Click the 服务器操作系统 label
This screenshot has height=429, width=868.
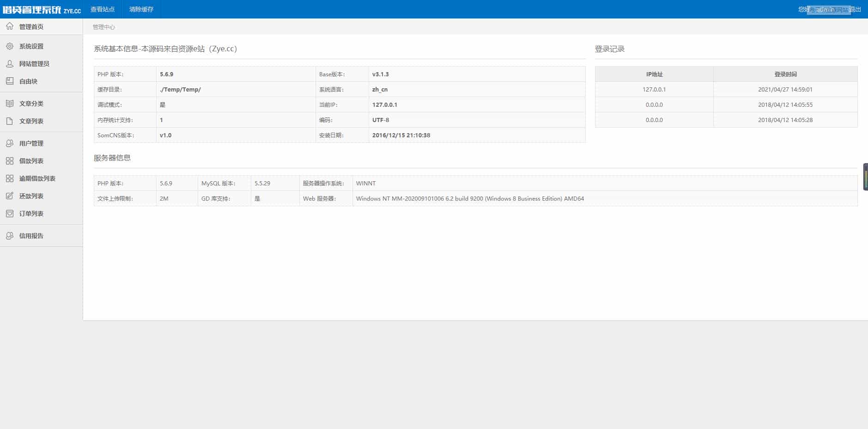(324, 183)
